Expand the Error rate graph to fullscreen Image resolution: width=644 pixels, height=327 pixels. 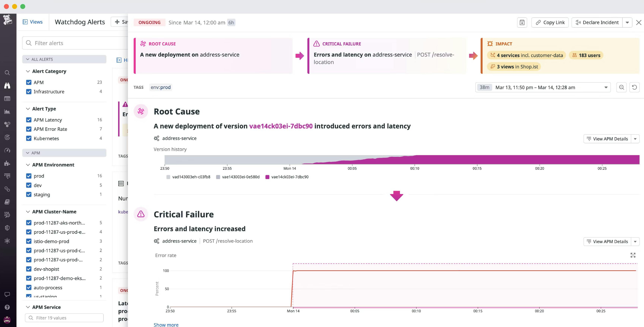633,255
